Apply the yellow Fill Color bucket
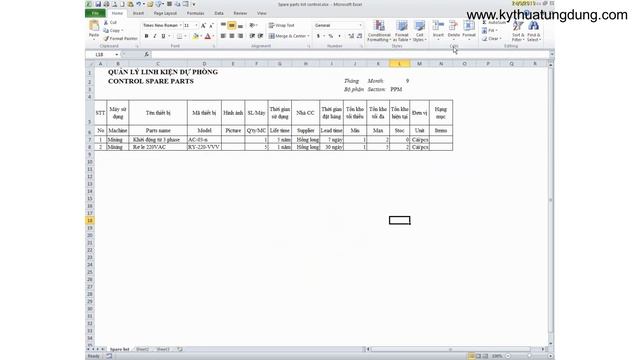This screenshot has width=640, height=360. [x=196, y=36]
